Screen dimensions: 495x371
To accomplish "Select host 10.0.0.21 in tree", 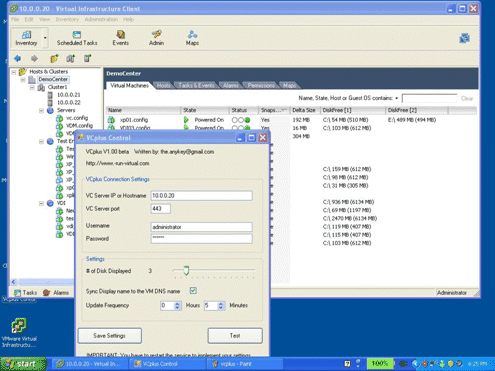I will click(69, 95).
